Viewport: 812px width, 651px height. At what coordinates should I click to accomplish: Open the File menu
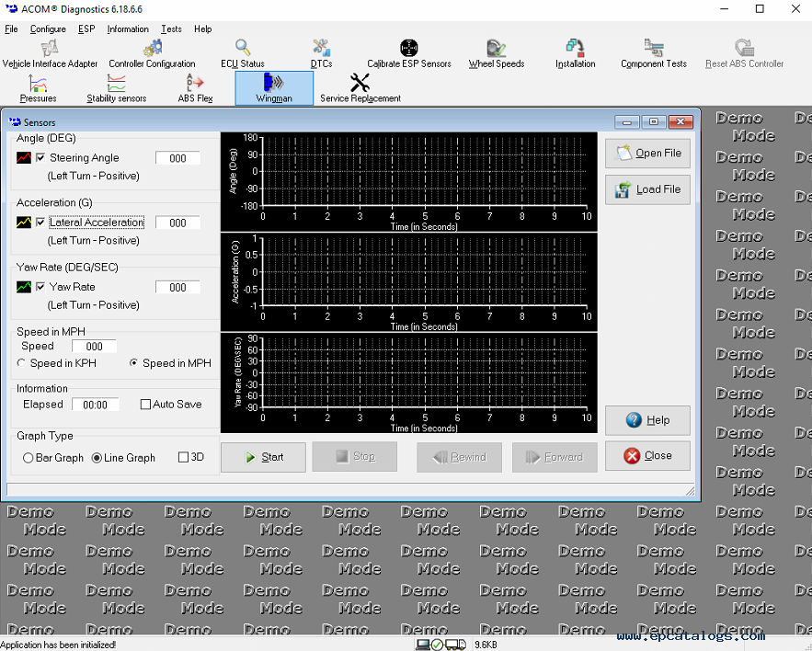pos(11,29)
